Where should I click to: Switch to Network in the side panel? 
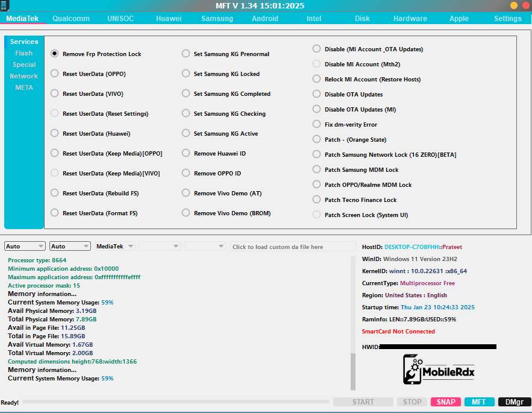[x=24, y=76]
